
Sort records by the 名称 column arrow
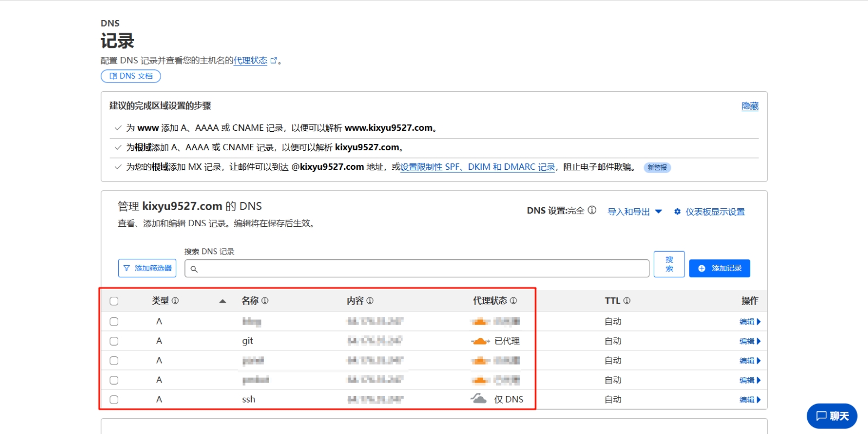(x=222, y=301)
